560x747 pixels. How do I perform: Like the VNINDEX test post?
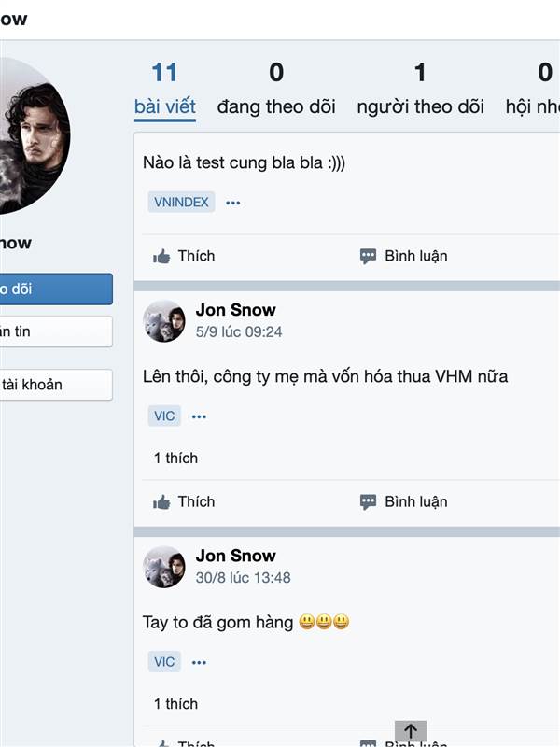click(x=184, y=256)
